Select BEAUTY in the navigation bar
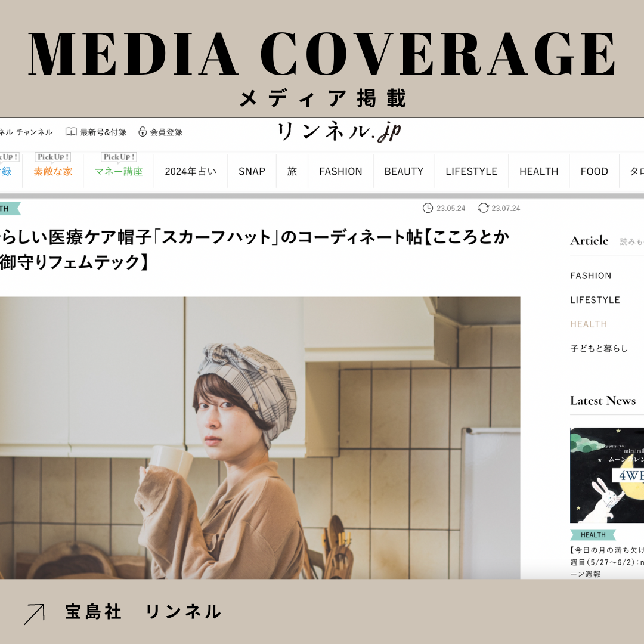The height and width of the screenshot is (644, 644). [x=404, y=172]
